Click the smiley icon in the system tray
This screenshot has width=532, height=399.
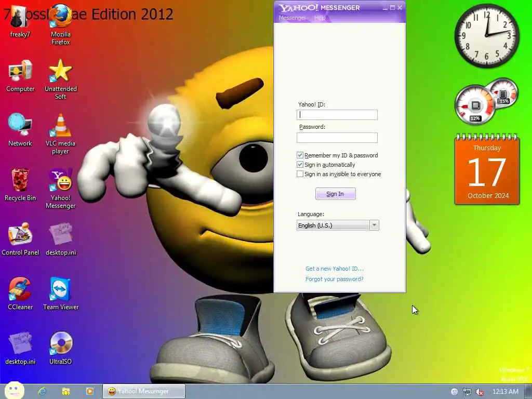click(454, 392)
